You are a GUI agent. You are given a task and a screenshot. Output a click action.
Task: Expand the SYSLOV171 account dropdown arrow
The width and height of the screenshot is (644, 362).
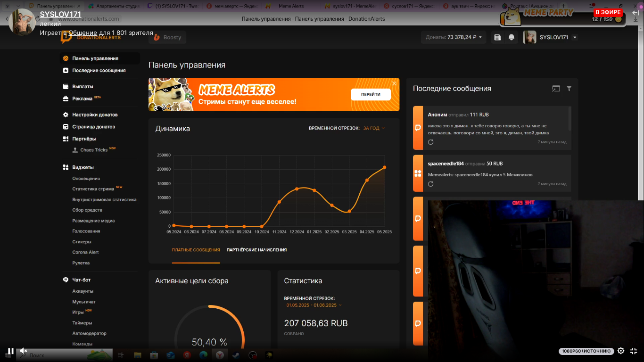point(575,38)
